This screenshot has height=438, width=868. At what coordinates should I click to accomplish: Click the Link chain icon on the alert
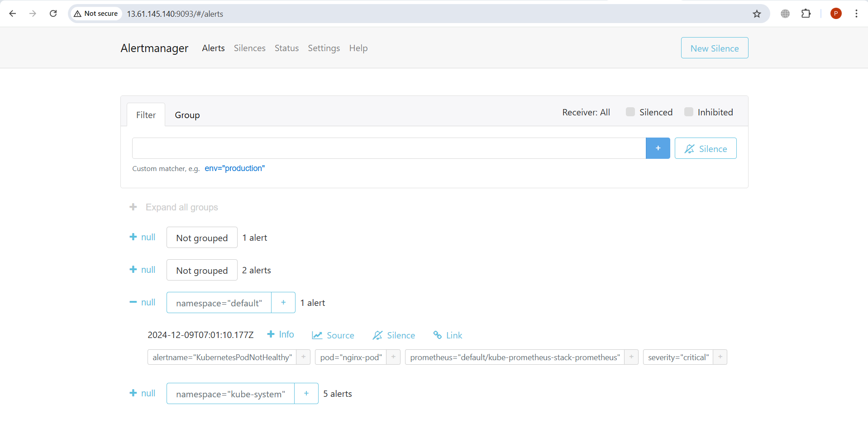coord(447,335)
